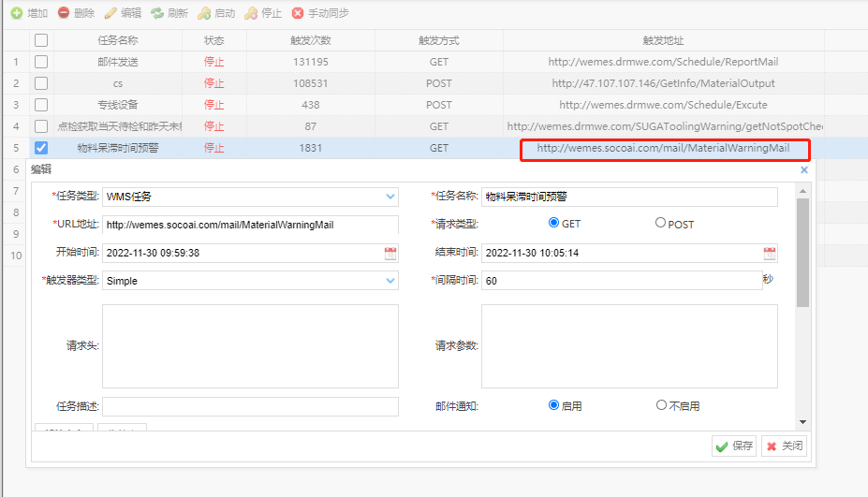
Task: Click the 触发次数 column header
Action: tap(310, 40)
